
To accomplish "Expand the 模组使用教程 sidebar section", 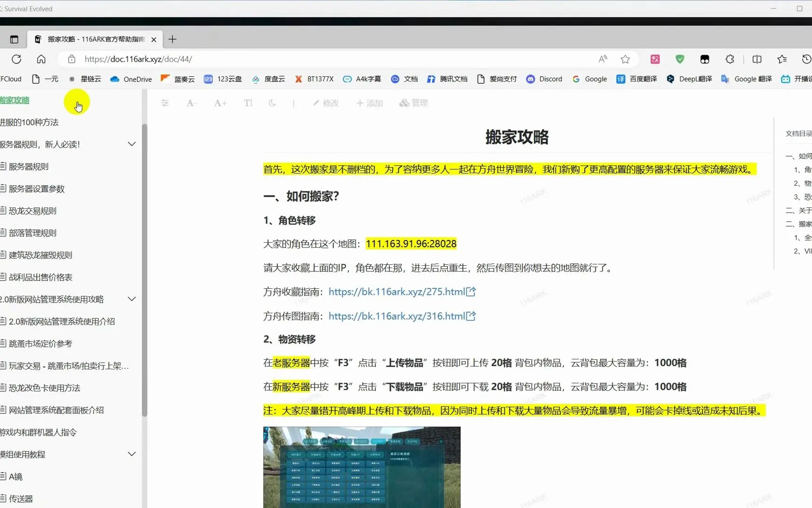I will (132, 454).
